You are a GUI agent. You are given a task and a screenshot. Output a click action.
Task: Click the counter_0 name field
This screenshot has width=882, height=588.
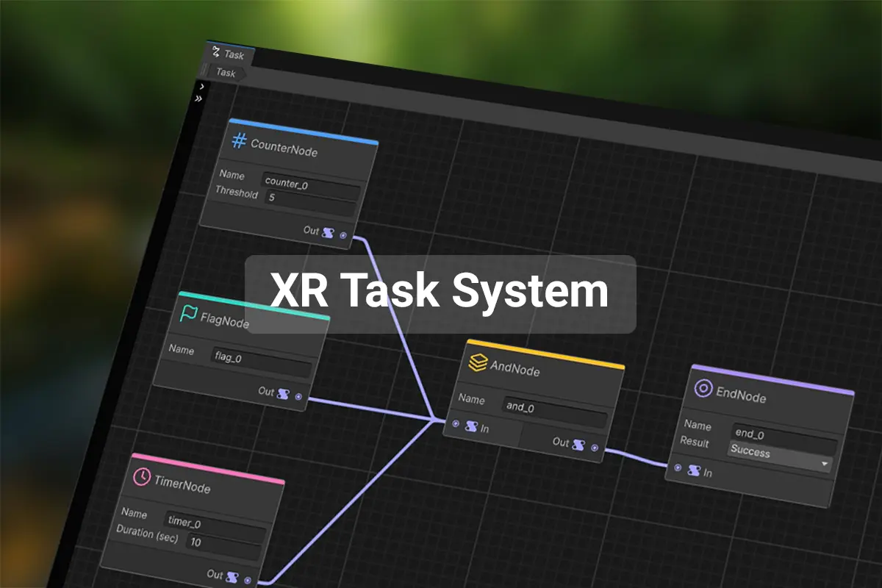pyautogui.click(x=311, y=187)
